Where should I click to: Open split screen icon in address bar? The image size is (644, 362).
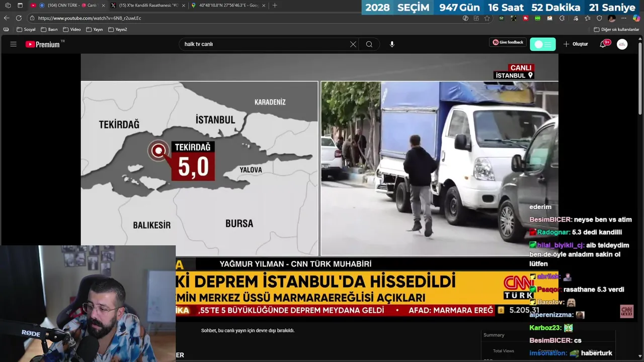[476, 18]
